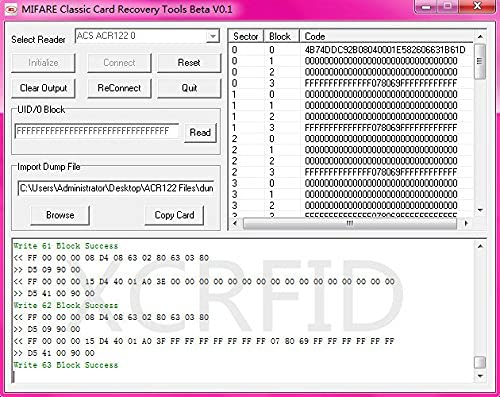500x397 pixels.
Task: Select the sector 0 block 1 row
Action: tap(351, 61)
